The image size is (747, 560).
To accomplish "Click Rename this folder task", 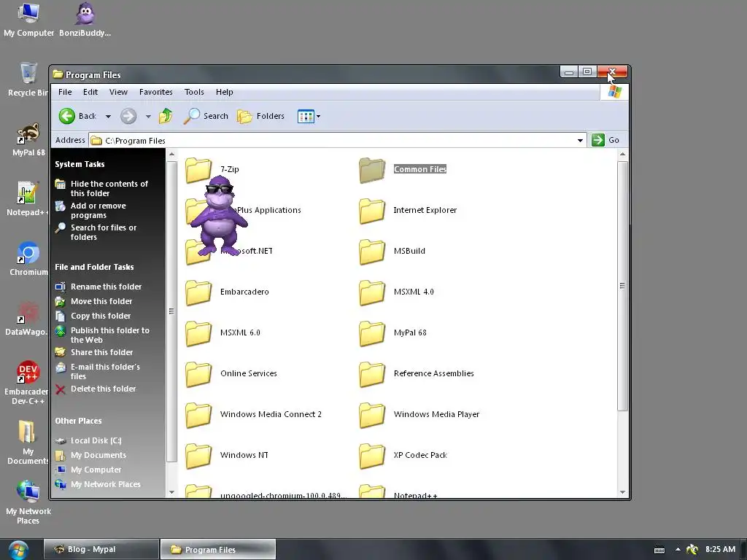I will [106, 287].
